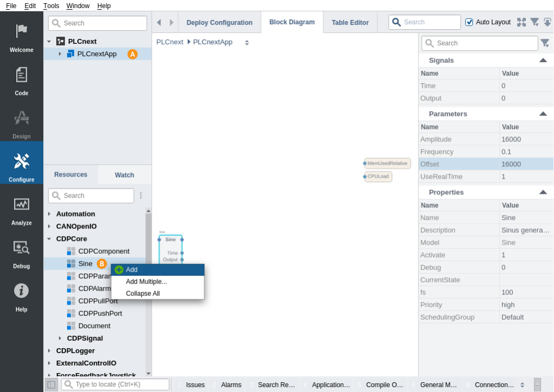
Task: Toggle the sidebar icon in status bar
Action: coord(51,384)
